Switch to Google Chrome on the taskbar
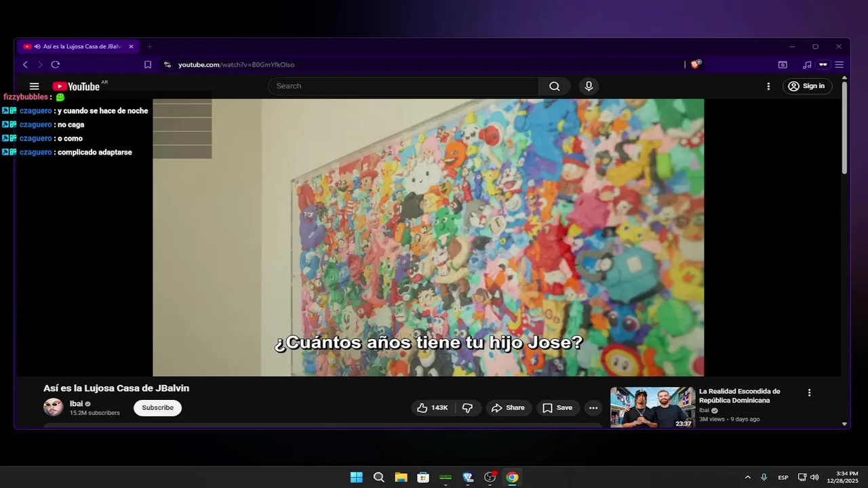Viewport: 868px width, 488px height. click(512, 477)
